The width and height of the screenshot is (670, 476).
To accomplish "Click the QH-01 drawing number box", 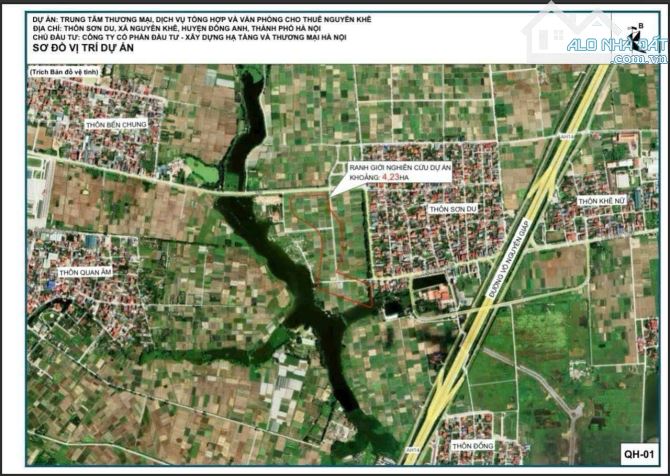I will pos(640,450).
